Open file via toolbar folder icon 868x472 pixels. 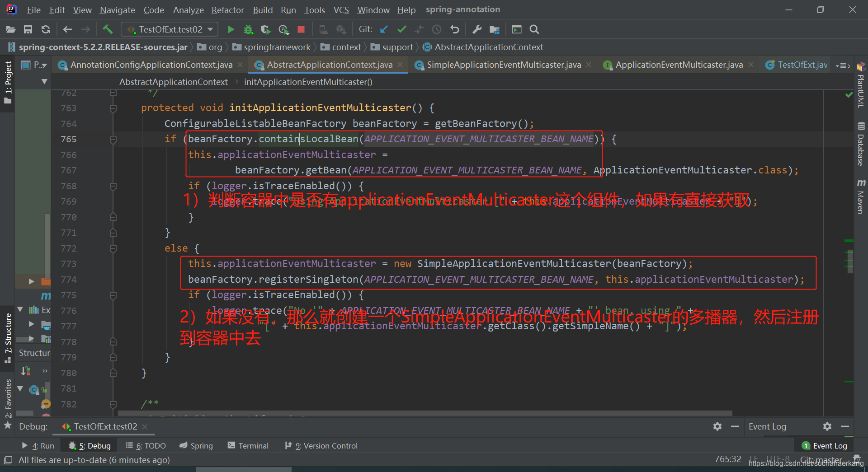pyautogui.click(x=11, y=29)
